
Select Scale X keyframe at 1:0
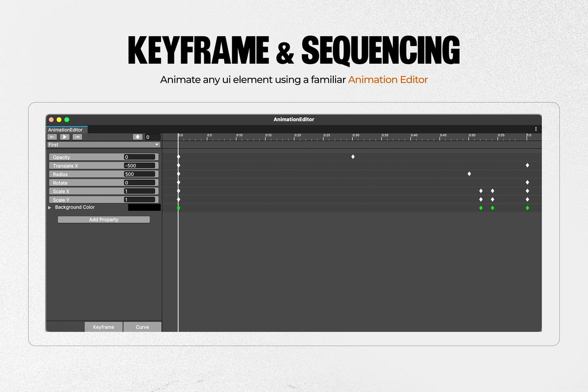[x=527, y=191]
